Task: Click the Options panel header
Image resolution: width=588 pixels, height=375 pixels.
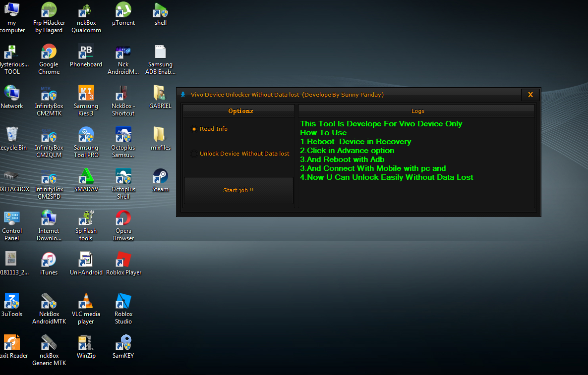Action: pos(238,111)
